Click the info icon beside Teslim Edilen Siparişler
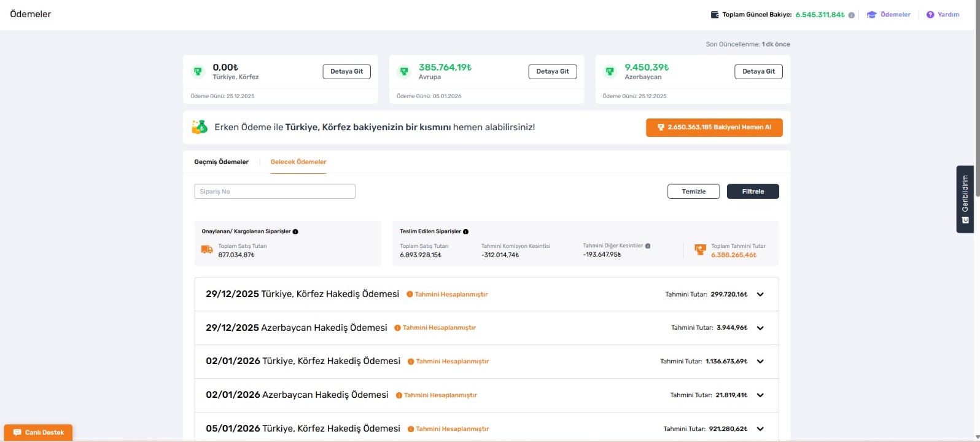 click(465, 231)
